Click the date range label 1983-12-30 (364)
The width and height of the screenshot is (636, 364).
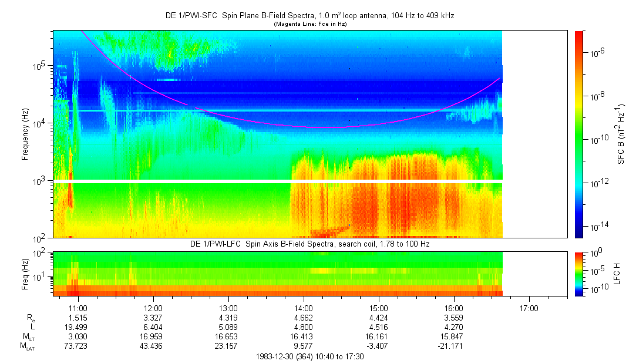click(x=310, y=356)
